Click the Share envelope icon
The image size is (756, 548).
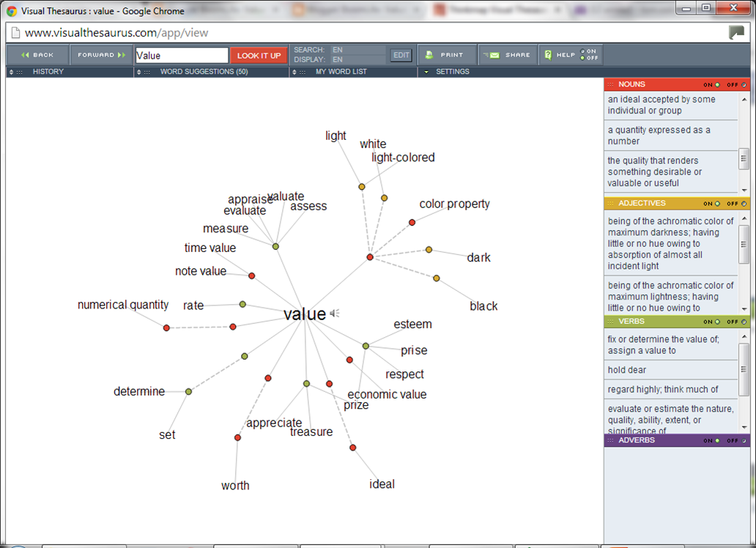[493, 55]
